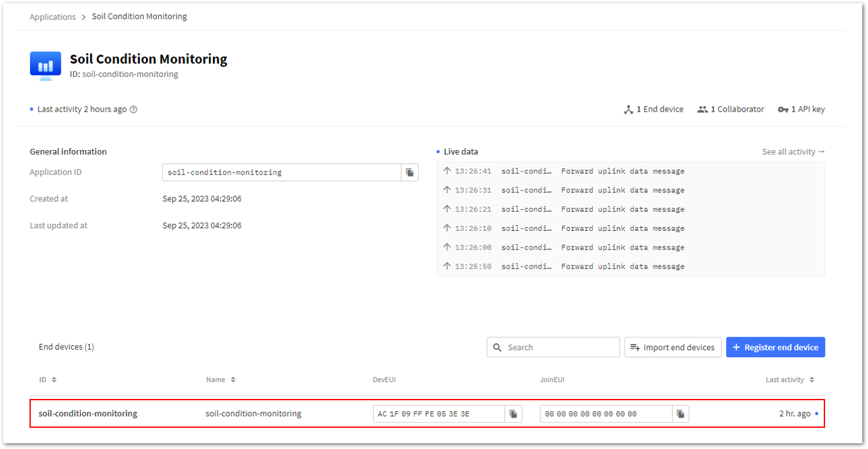Open the 1 Collaborator link
Viewport: 868px width, 449px height.
coord(731,110)
